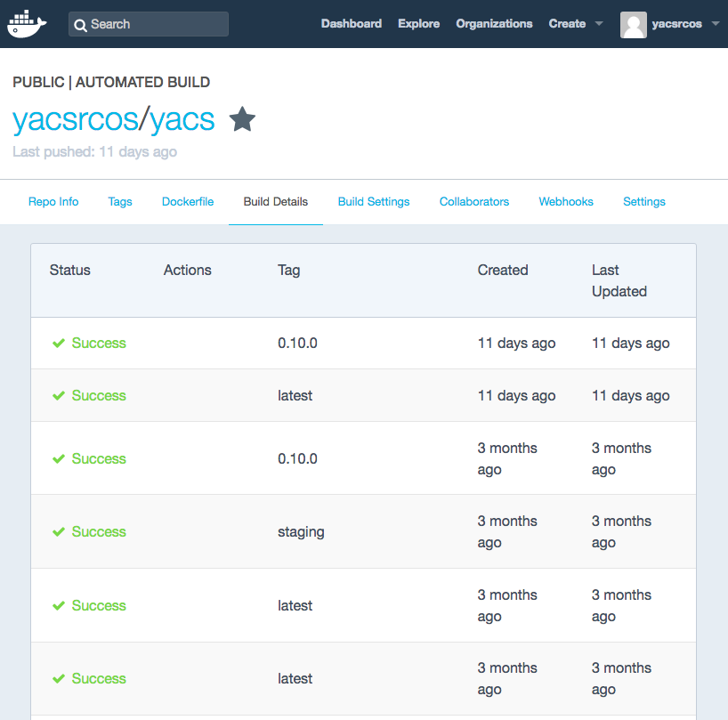Open the yacsrcos account dropdown arrow
Image resolution: width=728 pixels, height=720 pixels.
click(x=716, y=24)
